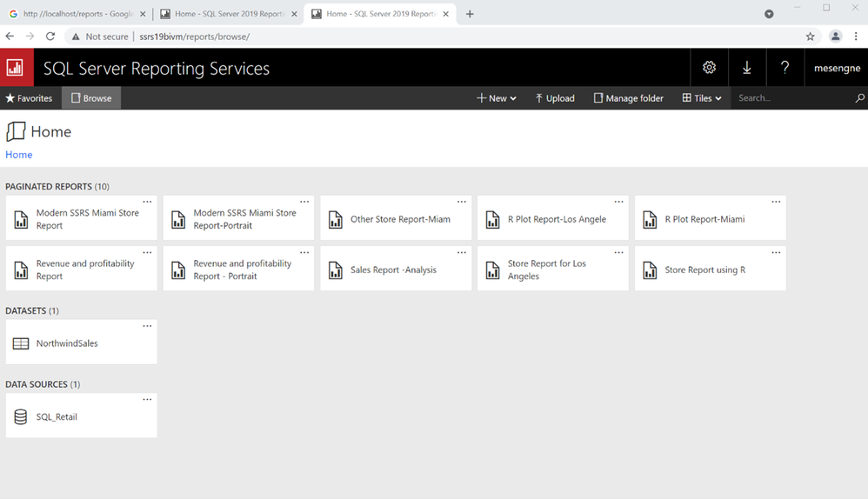Expand the Tiles view dropdown
Image resolution: width=868 pixels, height=499 pixels.
pos(702,98)
